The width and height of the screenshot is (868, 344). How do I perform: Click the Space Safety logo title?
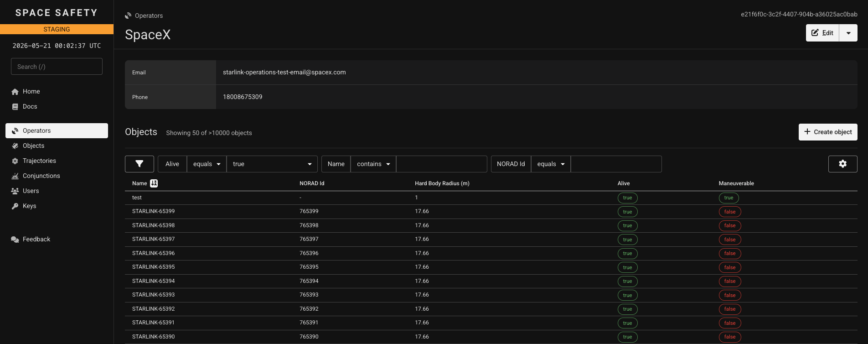tap(57, 13)
